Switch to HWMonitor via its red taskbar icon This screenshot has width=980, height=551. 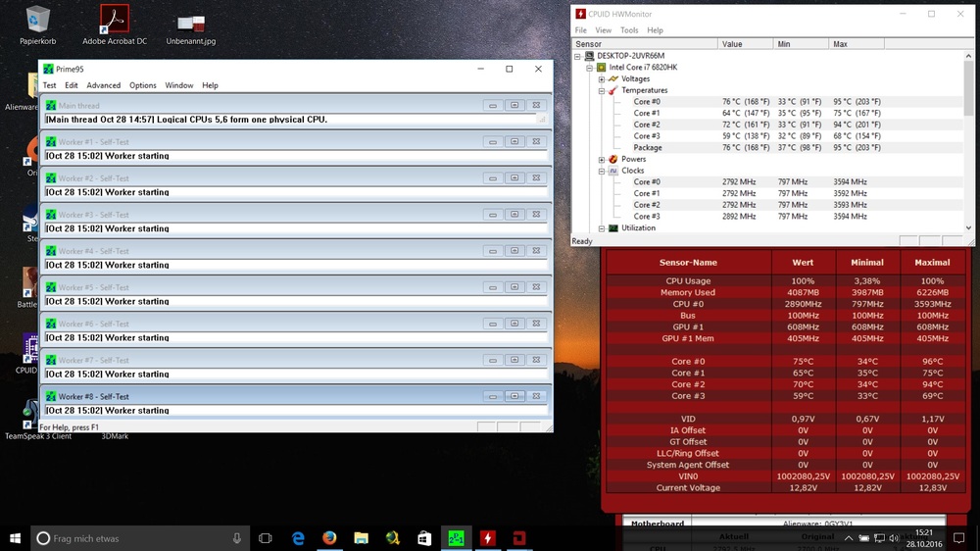[x=487, y=538]
